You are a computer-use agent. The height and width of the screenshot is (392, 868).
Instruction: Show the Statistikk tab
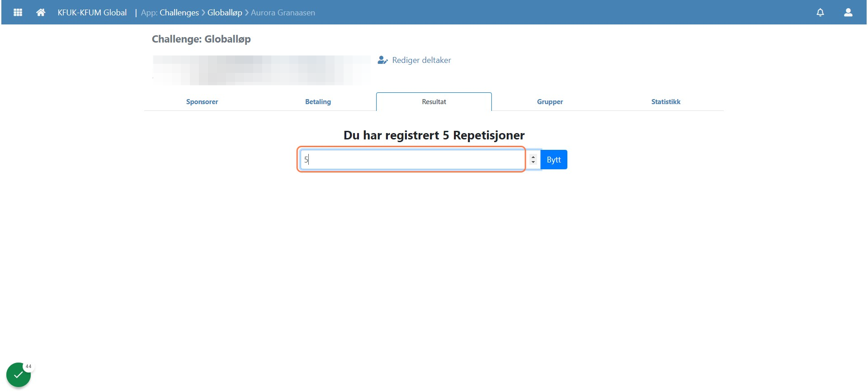click(x=665, y=102)
